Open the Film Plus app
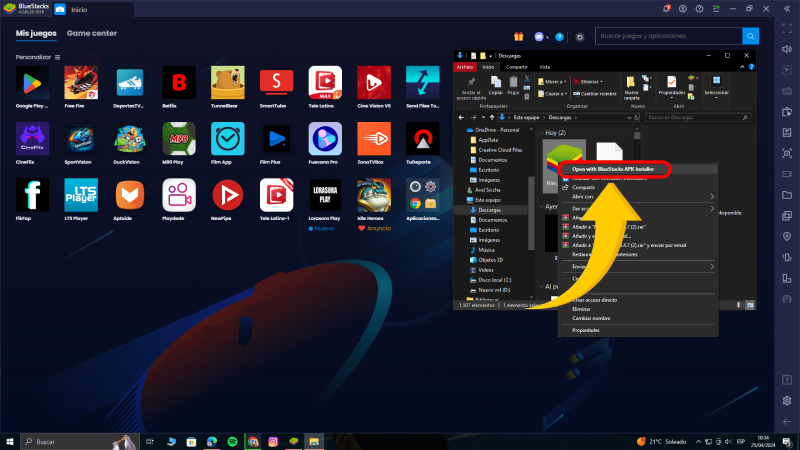 (x=276, y=139)
